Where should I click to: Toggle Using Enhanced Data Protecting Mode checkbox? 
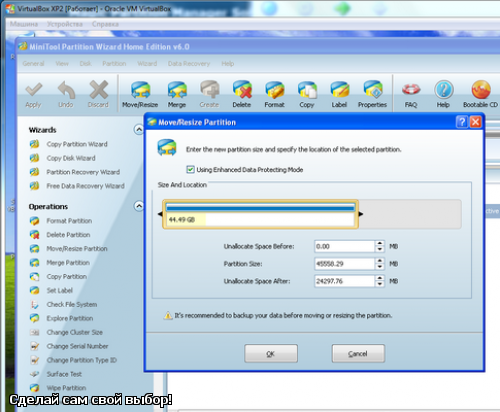[x=190, y=170]
